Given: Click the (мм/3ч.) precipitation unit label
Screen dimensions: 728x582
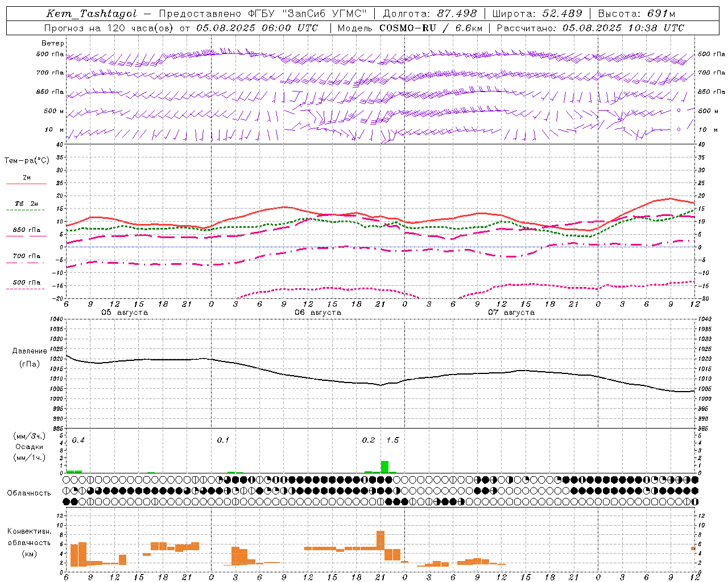Looking at the screenshot, I should 30,436.
